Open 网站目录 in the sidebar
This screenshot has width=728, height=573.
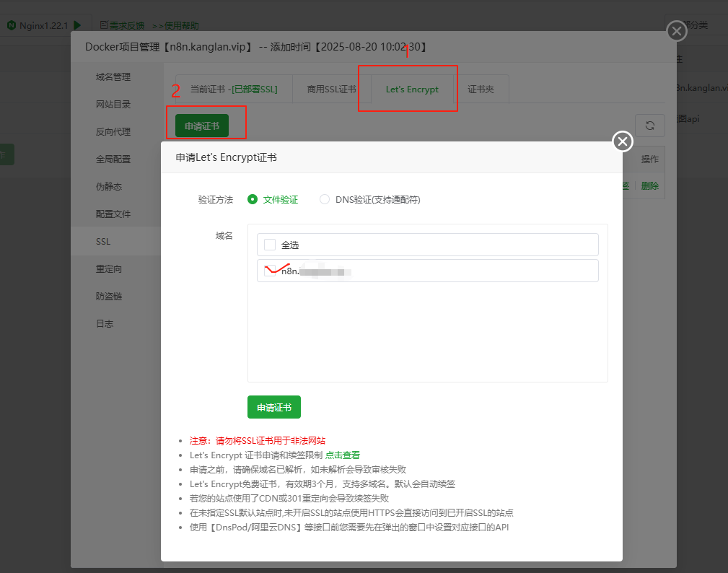[x=113, y=104]
